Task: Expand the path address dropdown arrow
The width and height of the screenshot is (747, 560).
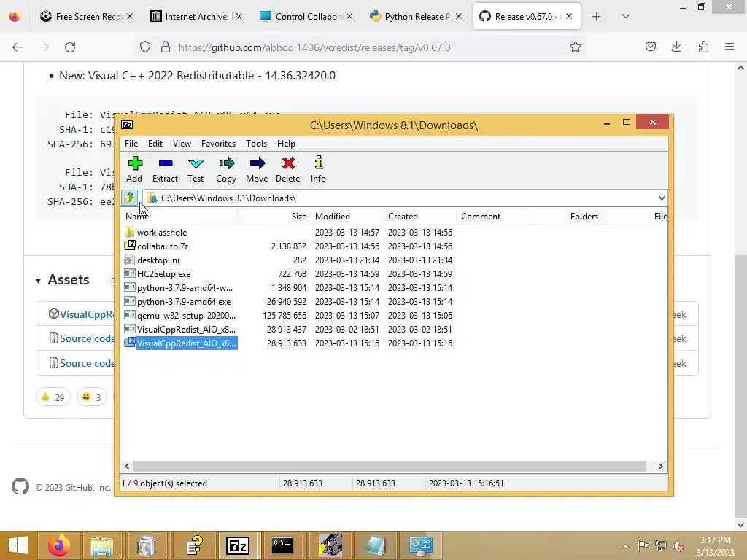Action: point(662,198)
